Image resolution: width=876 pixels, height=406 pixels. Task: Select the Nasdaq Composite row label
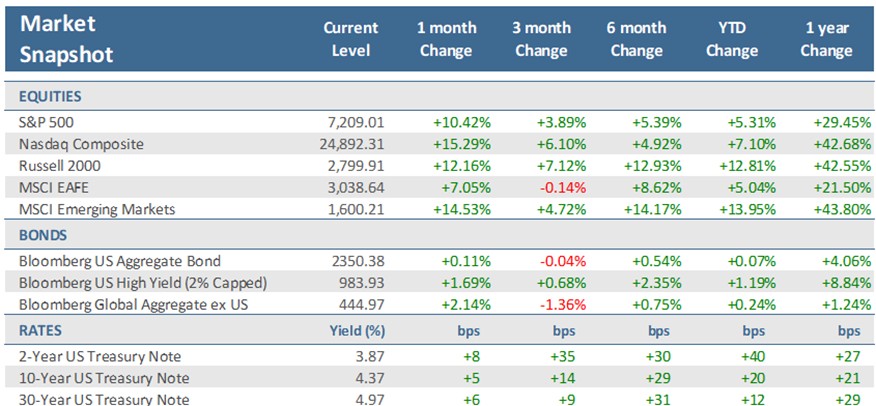pyautogui.click(x=81, y=144)
